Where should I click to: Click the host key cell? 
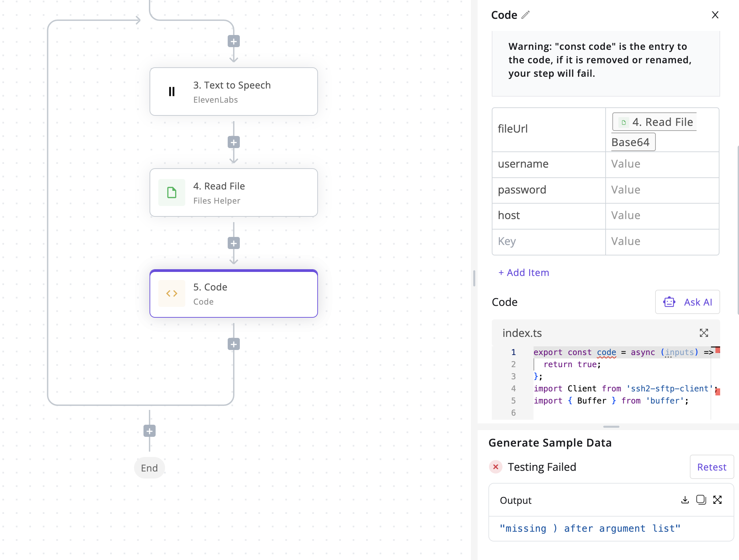(549, 216)
